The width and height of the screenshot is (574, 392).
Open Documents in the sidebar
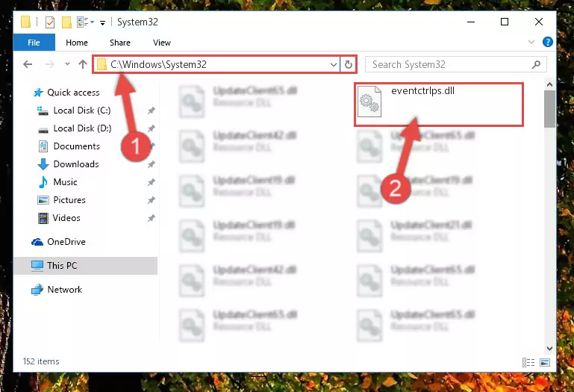pos(77,146)
